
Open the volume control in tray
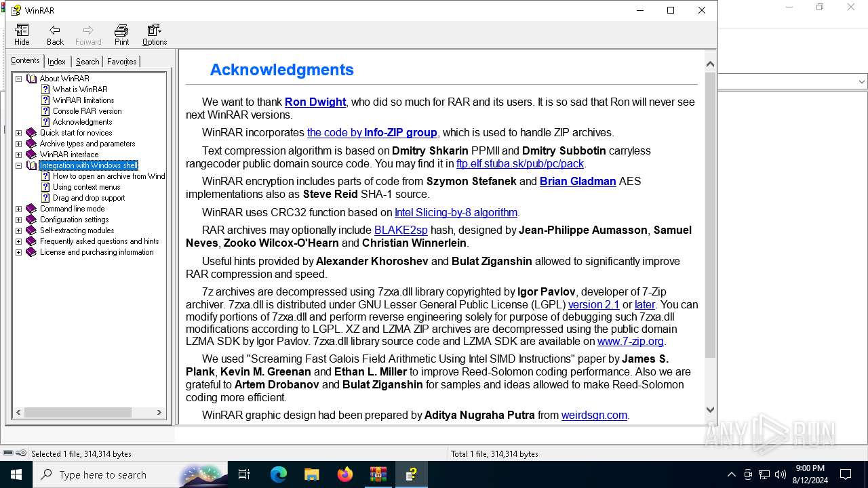(780, 474)
